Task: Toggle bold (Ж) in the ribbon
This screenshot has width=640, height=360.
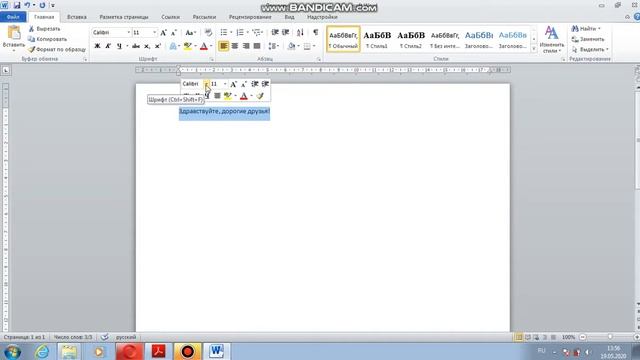Action: point(97,46)
